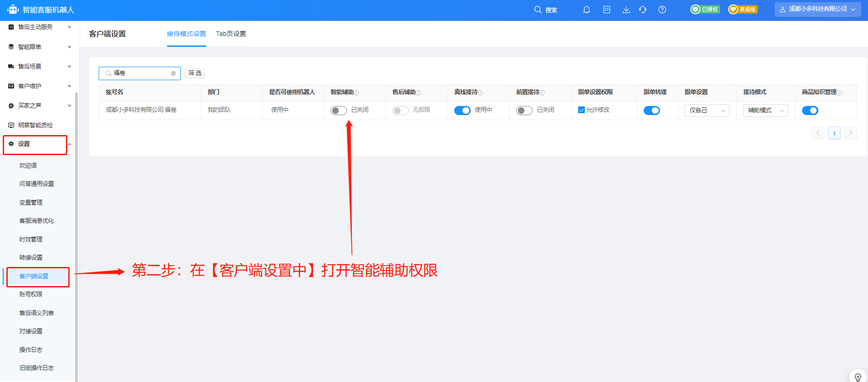Click the 明察智能质检 sidebar icon

point(11,125)
